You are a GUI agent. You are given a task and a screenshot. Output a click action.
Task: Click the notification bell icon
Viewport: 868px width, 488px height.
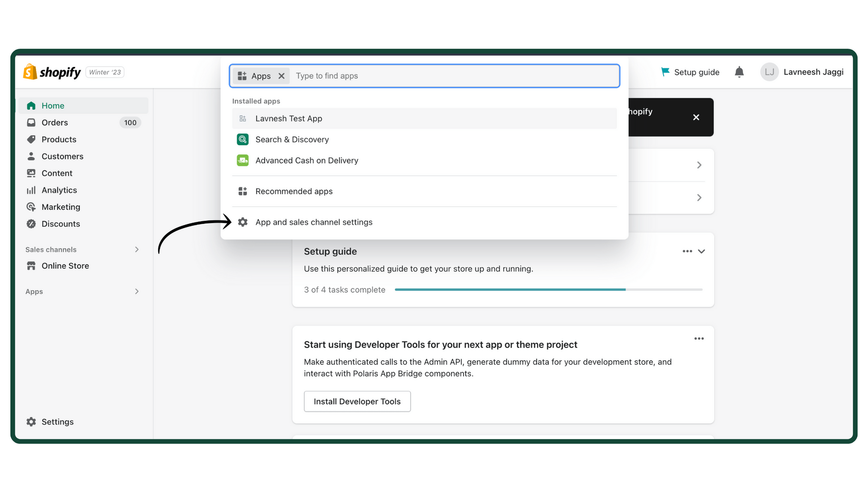(x=739, y=72)
